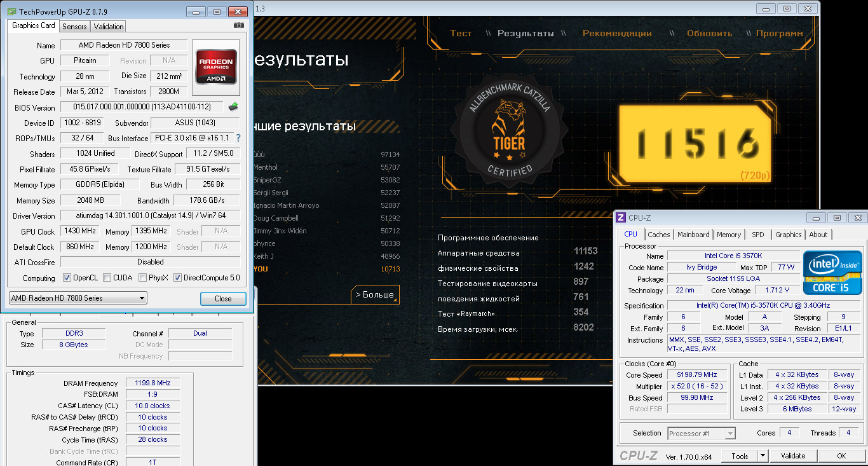Switch to the Validation tab in GPU-Z
Image resolution: width=868 pixels, height=466 pixels.
pos(108,26)
